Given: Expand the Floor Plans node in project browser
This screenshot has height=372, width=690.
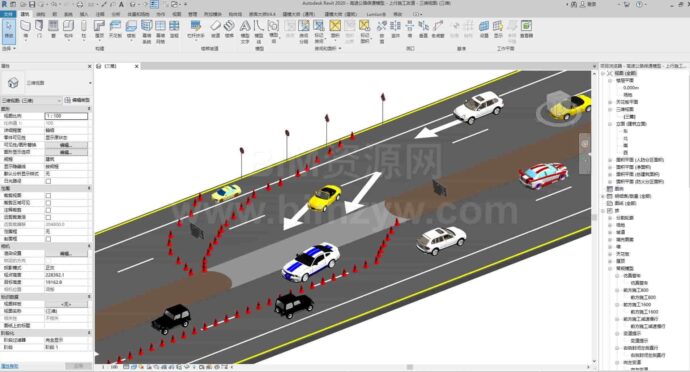Looking at the screenshot, I should [x=610, y=81].
